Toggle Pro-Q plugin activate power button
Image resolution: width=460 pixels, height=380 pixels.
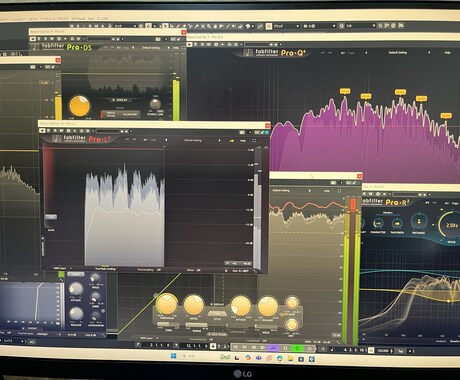click(x=189, y=44)
